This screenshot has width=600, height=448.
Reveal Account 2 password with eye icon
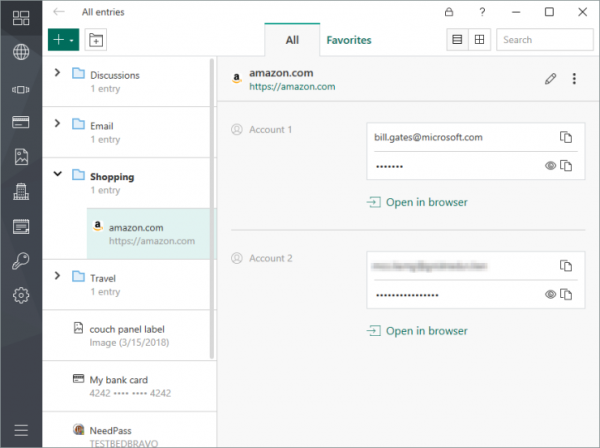tap(550, 294)
